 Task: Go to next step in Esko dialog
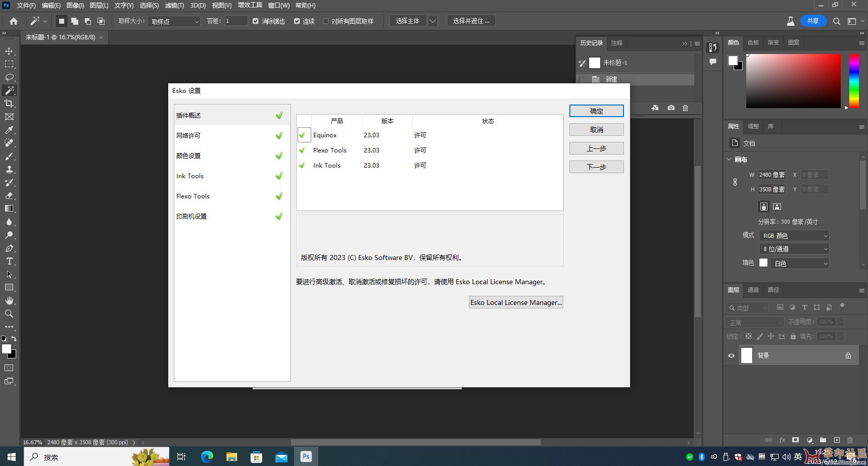[x=597, y=167]
